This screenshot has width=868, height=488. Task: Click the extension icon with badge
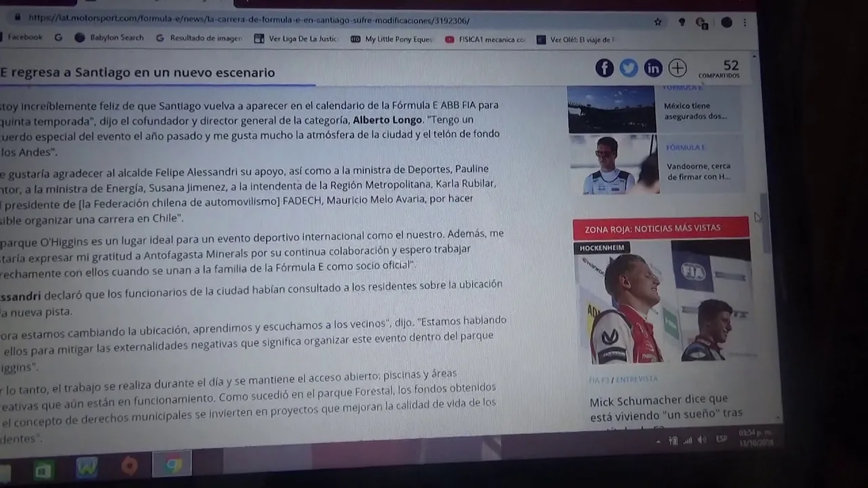[702, 23]
